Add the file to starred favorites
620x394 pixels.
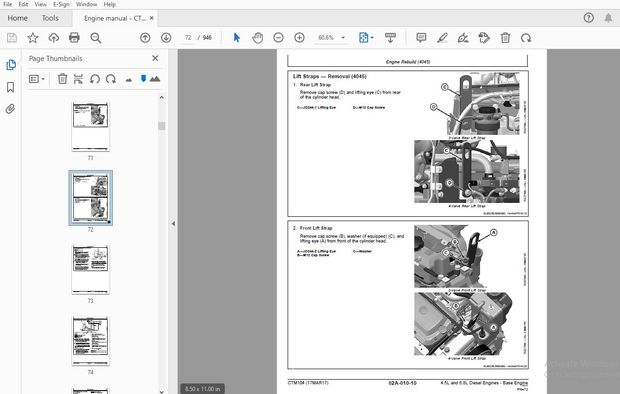33,38
